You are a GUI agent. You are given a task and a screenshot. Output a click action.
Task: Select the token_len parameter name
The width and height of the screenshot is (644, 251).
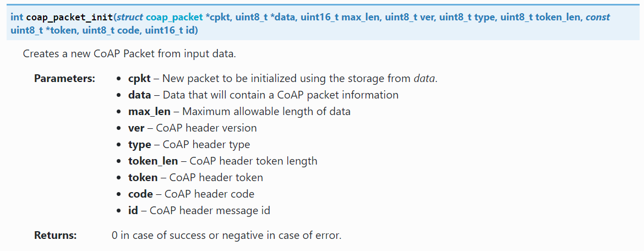click(x=152, y=161)
